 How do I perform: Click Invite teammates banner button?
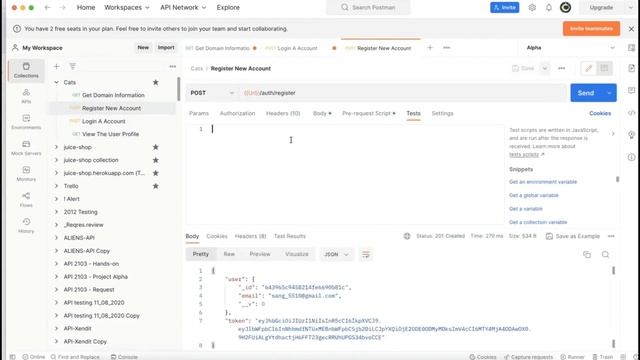[591, 29]
